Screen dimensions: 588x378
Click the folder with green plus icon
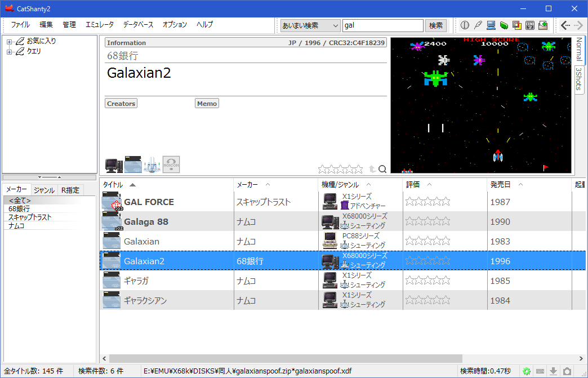(543, 25)
